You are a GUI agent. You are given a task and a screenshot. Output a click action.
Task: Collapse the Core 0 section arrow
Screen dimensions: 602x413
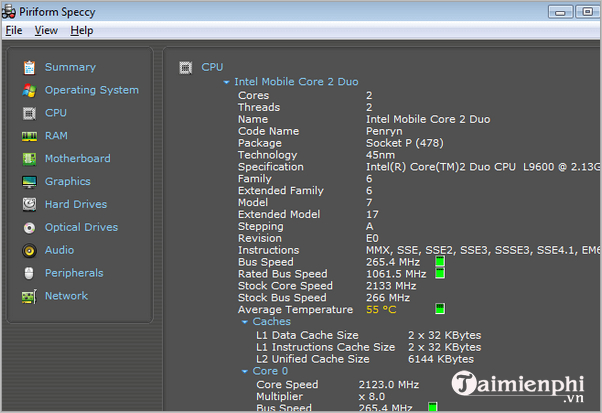pyautogui.click(x=245, y=372)
